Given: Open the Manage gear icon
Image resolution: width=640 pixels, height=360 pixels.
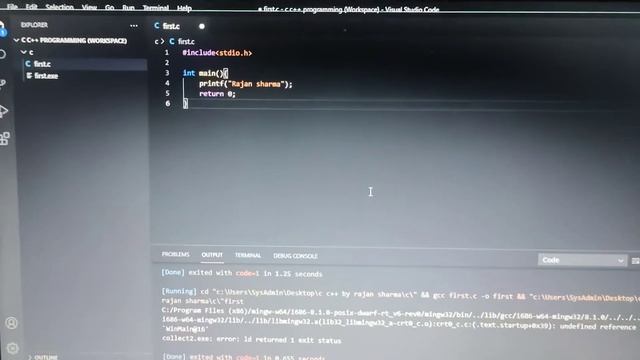Looking at the screenshot, I should click(12, 348).
